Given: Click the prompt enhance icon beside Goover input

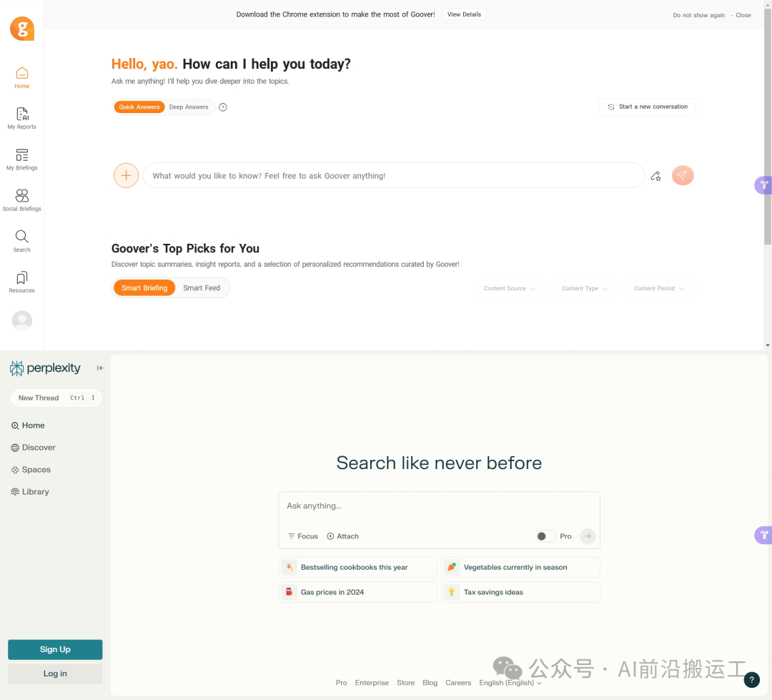Looking at the screenshot, I should (655, 176).
